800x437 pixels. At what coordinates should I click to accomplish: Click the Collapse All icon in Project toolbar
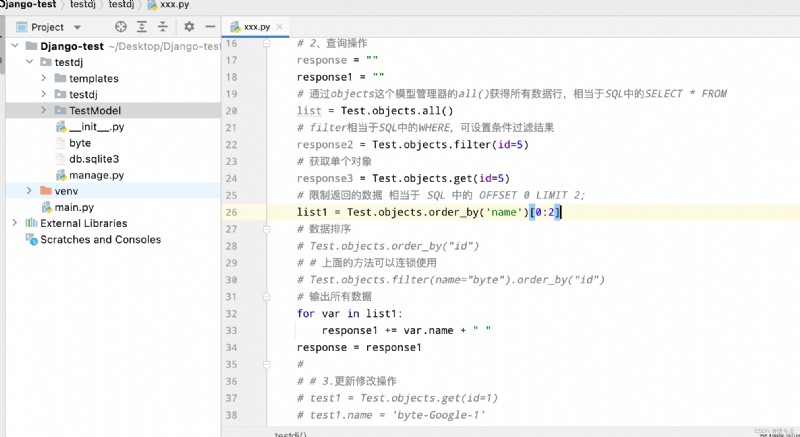pos(163,27)
